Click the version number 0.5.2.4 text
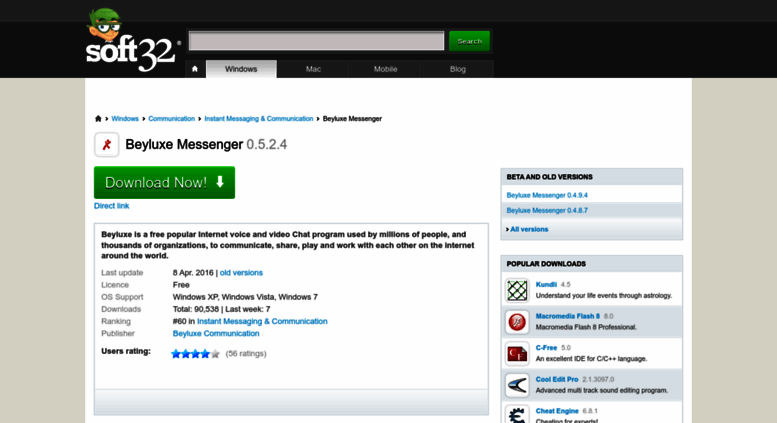Screen dimensions: 777x423 [x=267, y=144]
